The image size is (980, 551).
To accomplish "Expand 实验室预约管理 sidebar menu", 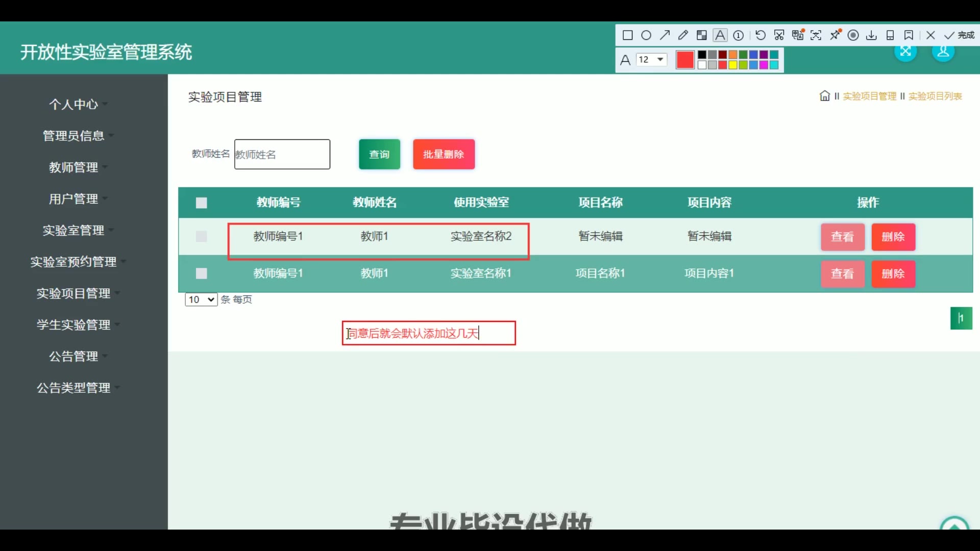I will point(73,262).
